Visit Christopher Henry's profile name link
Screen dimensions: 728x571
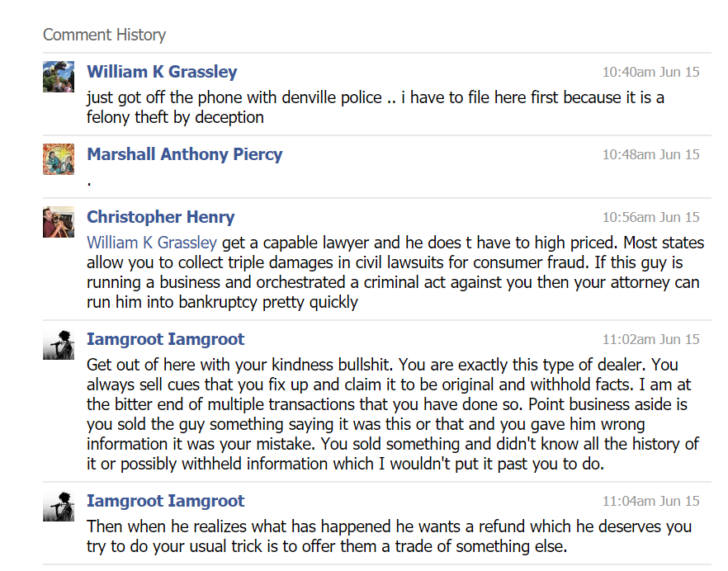[161, 217]
